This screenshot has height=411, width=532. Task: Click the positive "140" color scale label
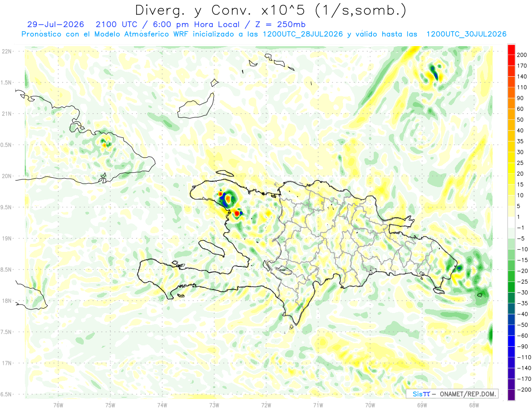pyautogui.click(x=522, y=76)
